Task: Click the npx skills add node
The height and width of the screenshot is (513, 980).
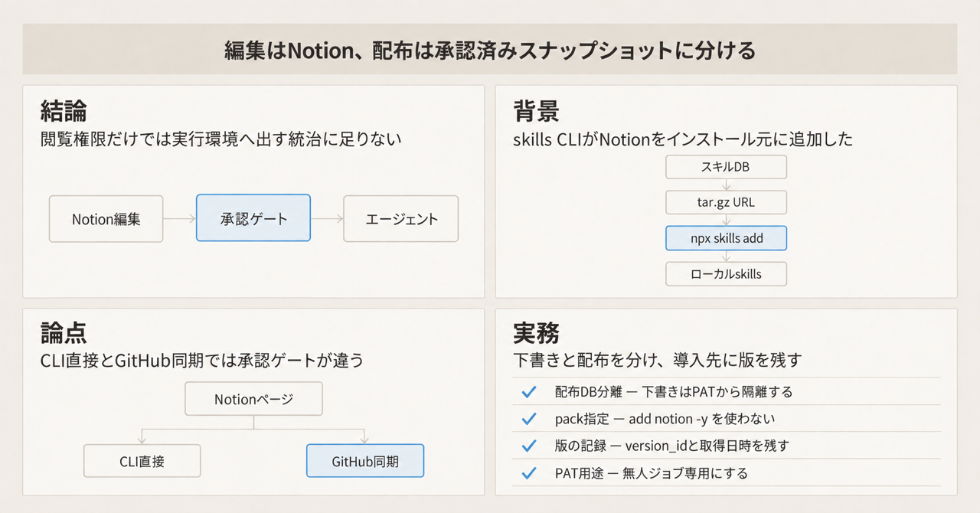Action: point(726,238)
